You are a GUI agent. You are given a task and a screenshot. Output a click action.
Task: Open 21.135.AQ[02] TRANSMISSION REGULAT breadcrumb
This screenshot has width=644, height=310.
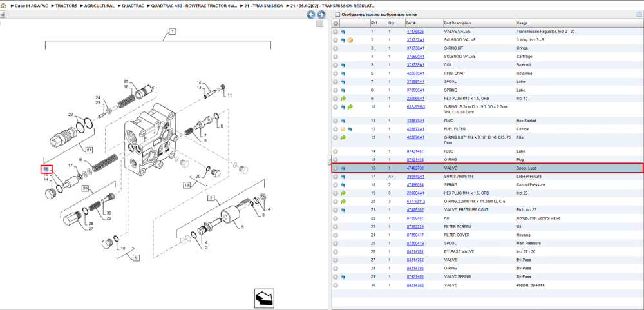coord(332,6)
